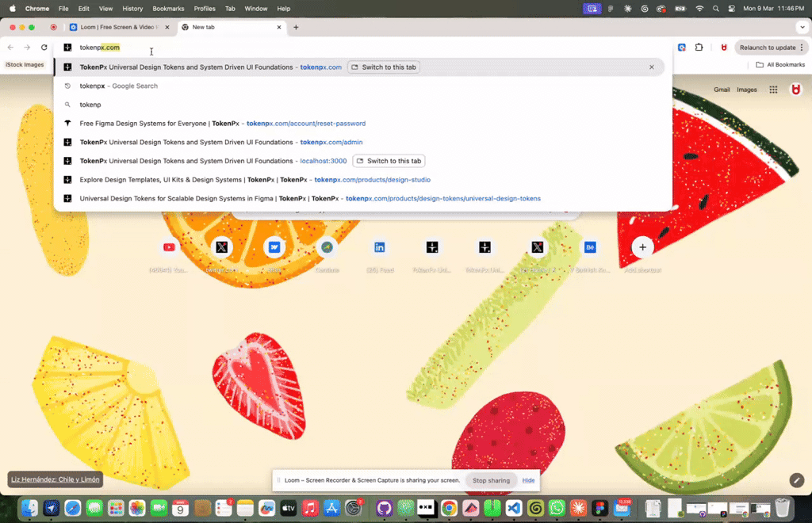Open Chrome icon in the Dock
Image resolution: width=812 pixels, height=523 pixels.
[x=449, y=508]
